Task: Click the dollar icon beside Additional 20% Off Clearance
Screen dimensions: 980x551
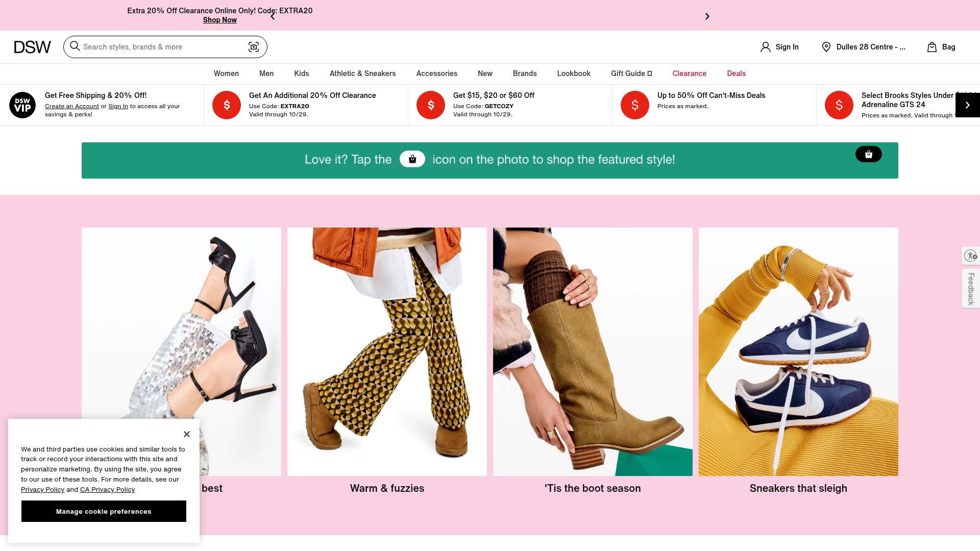Action: click(x=227, y=105)
